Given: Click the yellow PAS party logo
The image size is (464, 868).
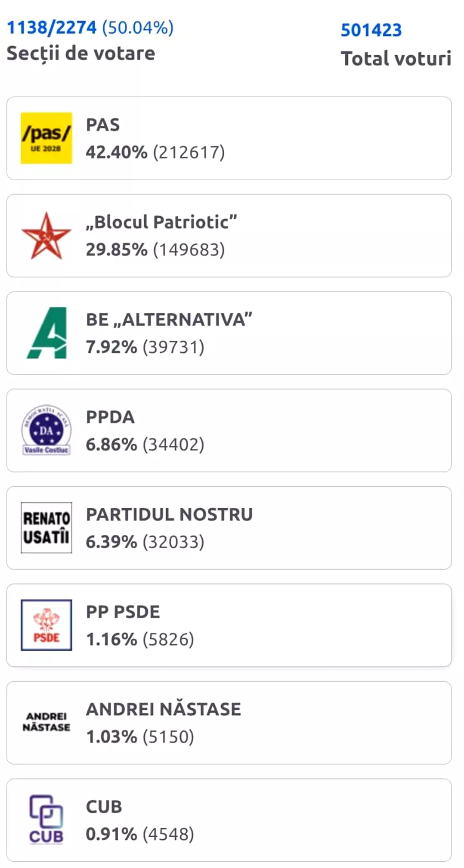Looking at the screenshot, I should pos(46,138).
